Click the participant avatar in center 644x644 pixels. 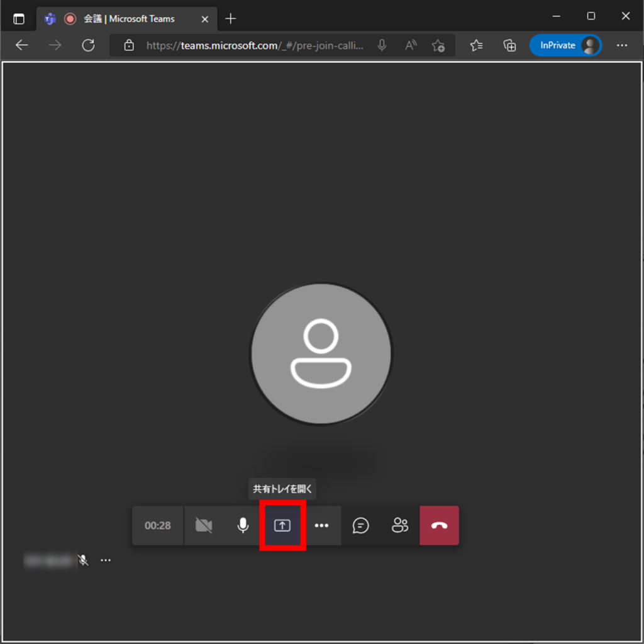coord(321,352)
